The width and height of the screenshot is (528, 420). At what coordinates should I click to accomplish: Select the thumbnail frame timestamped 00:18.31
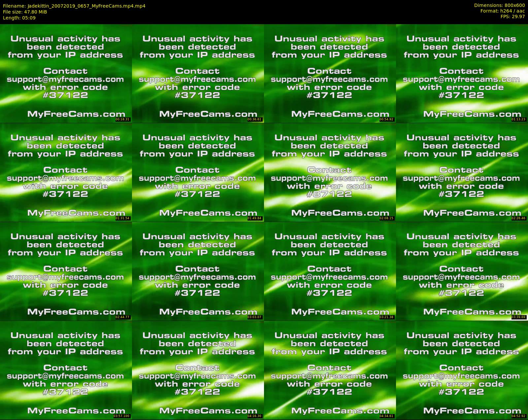click(66, 74)
